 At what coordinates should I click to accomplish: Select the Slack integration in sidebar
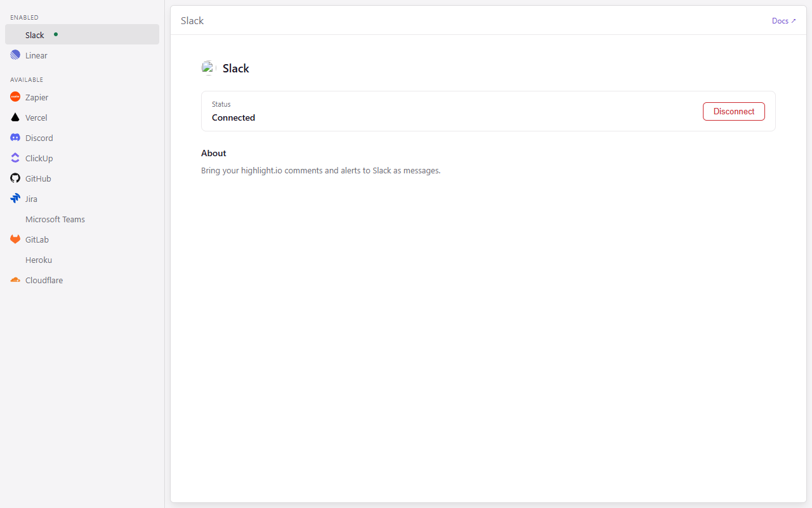click(82, 34)
